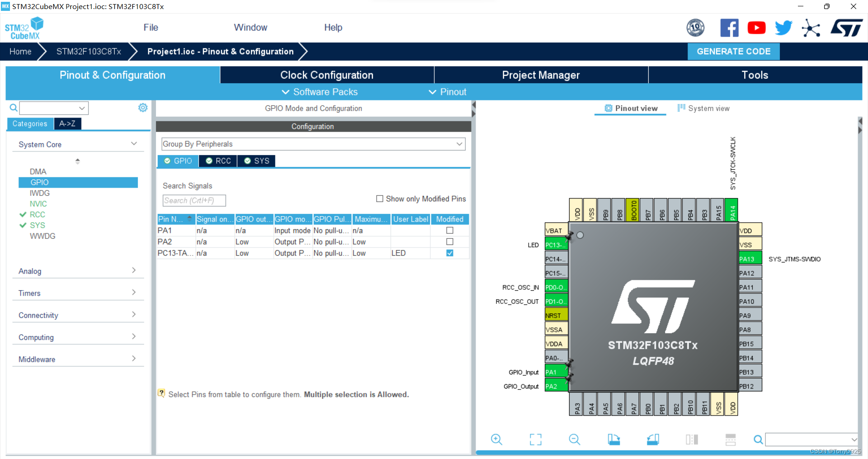Viewport: 868px width, 459px height.
Task: Toggle Modified checkbox for PA1 row
Action: [x=450, y=230]
